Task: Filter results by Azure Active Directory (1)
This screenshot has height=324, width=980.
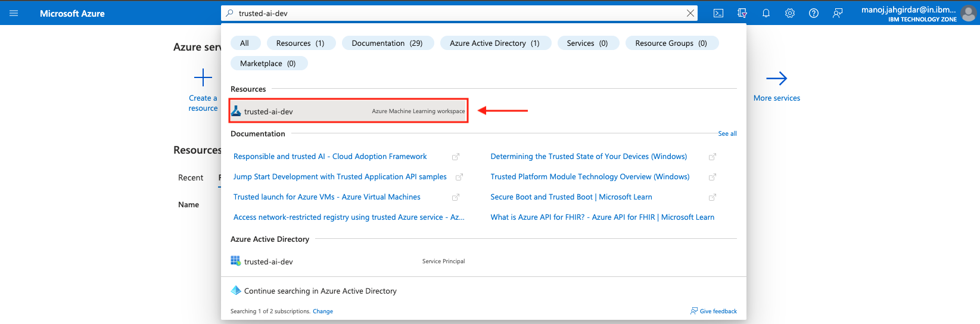Action: tap(494, 43)
